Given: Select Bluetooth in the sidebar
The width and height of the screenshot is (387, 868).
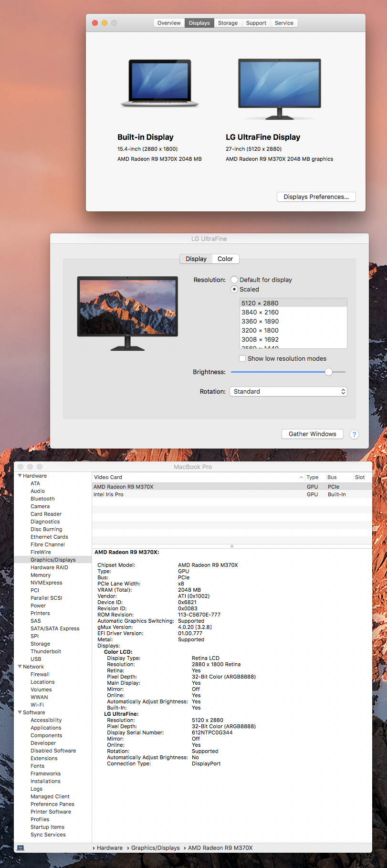Looking at the screenshot, I should tap(42, 499).
